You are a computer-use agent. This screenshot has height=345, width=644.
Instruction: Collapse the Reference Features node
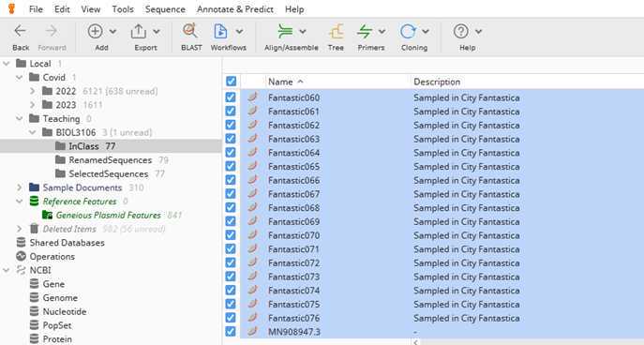pyautogui.click(x=20, y=202)
